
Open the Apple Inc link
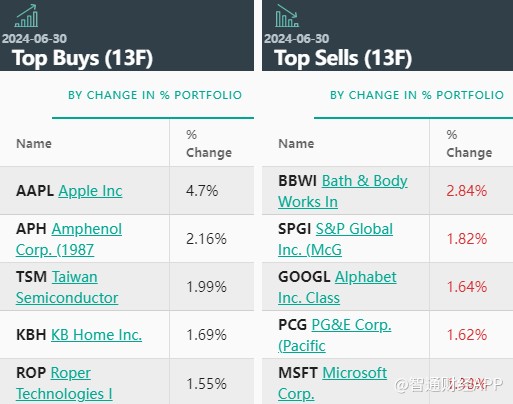tap(90, 191)
